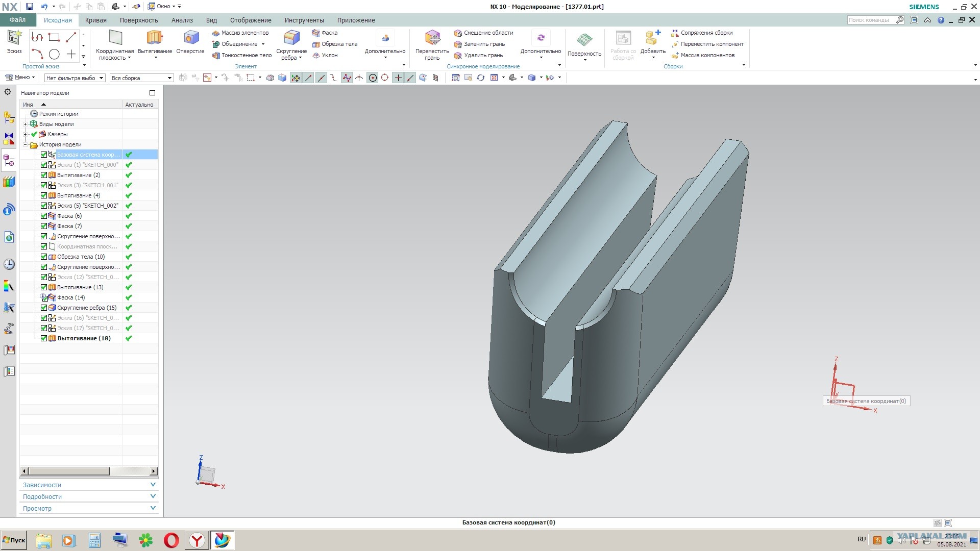
Task: Expand the Виды модели tree node
Action: coord(26,124)
